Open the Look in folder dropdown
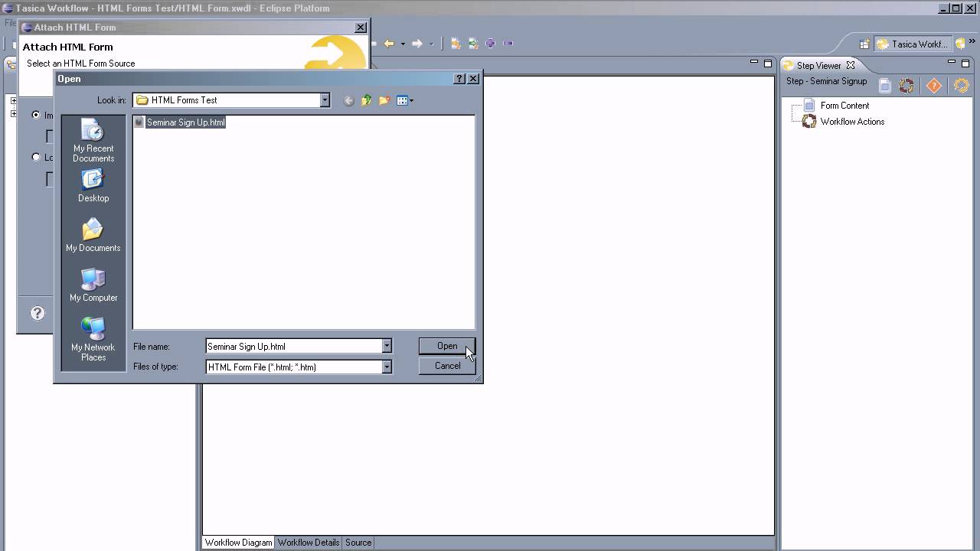Image resolution: width=980 pixels, height=551 pixels. 325,100
